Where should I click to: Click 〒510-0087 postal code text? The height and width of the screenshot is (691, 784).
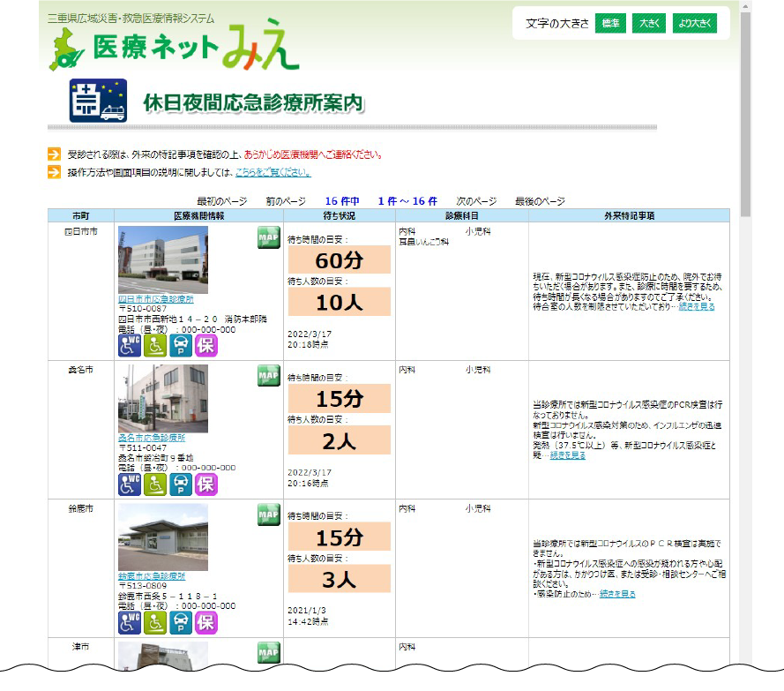(143, 309)
